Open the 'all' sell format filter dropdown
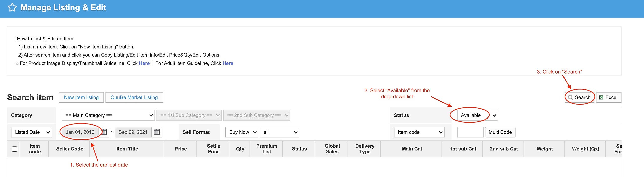The width and height of the screenshot is (644, 177). pyautogui.click(x=279, y=132)
